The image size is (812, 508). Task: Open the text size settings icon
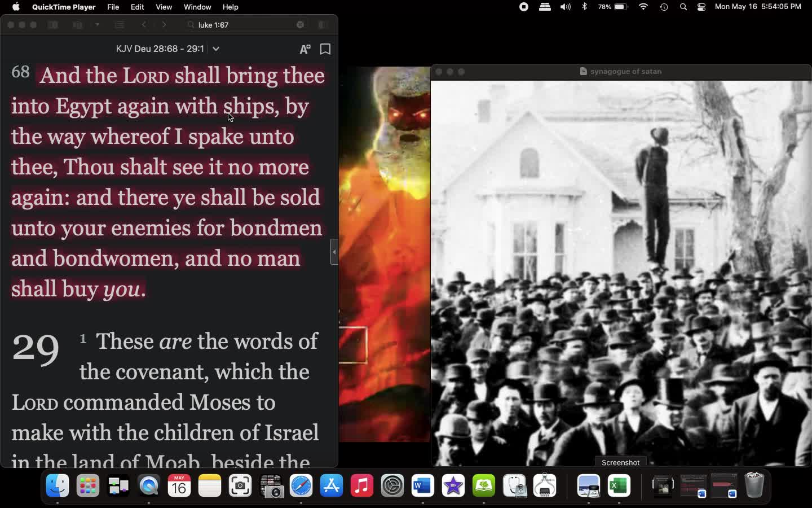[x=305, y=49]
